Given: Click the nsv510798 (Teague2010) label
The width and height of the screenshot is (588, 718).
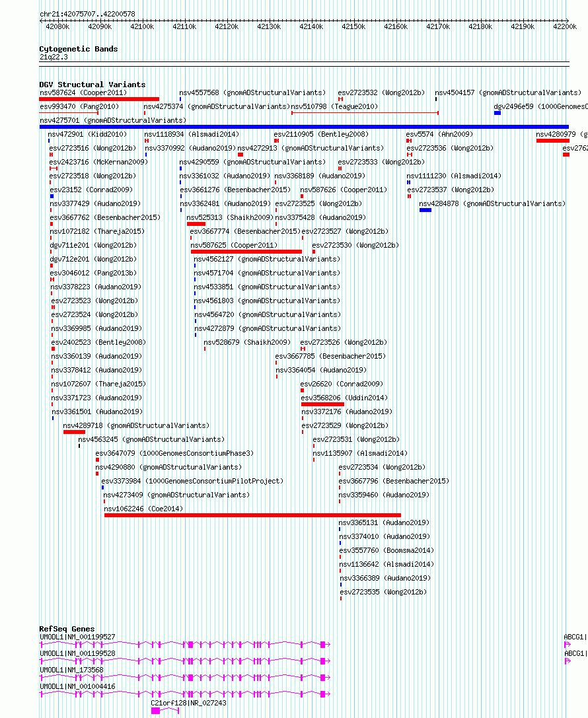Looking at the screenshot, I should click(334, 106).
